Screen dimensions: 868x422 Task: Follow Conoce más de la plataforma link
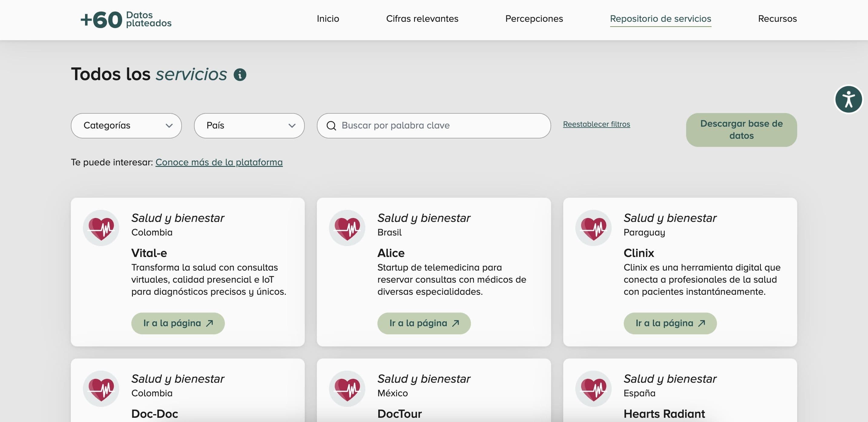(219, 162)
